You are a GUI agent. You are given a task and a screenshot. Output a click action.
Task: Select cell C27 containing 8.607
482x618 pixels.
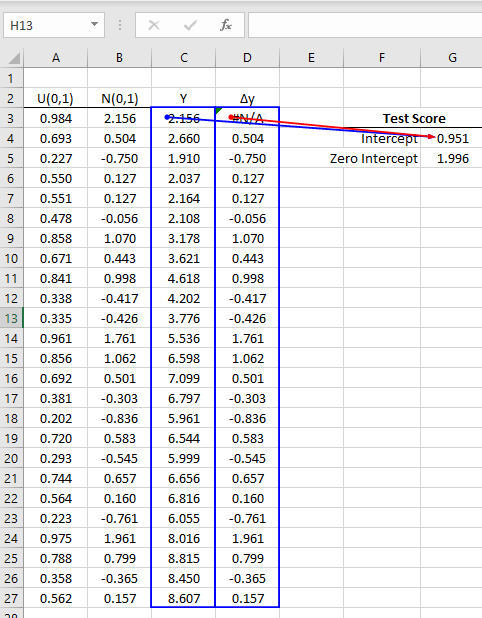pyautogui.click(x=184, y=598)
